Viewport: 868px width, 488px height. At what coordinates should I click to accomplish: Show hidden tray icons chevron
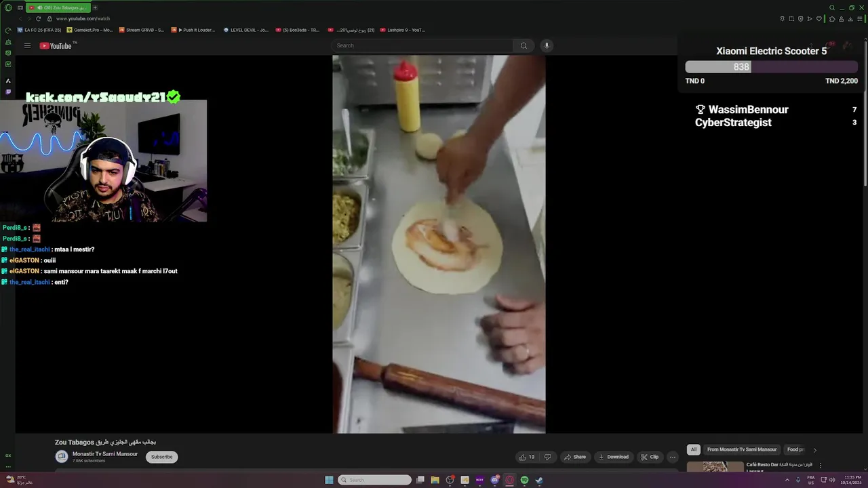[787, 480]
